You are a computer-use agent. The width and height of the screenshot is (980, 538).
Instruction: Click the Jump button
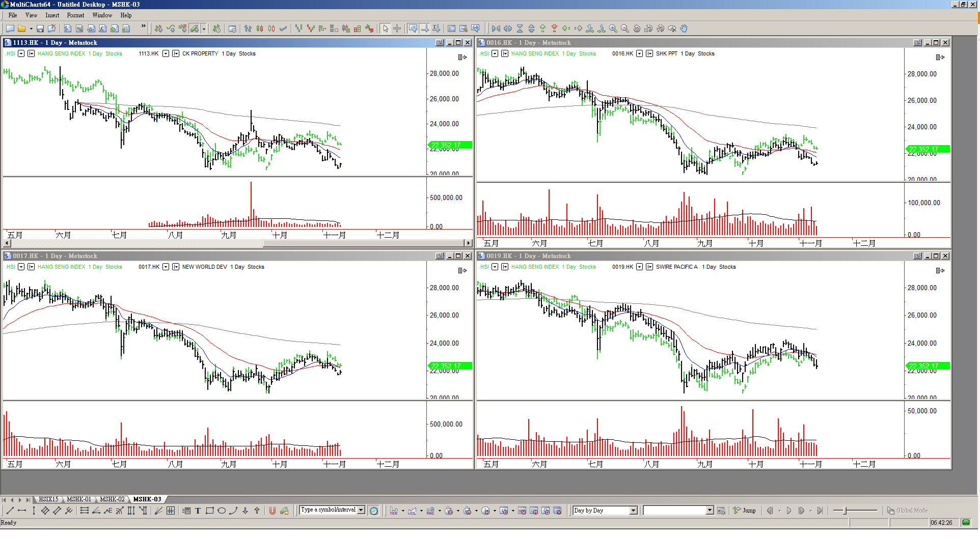745,511
